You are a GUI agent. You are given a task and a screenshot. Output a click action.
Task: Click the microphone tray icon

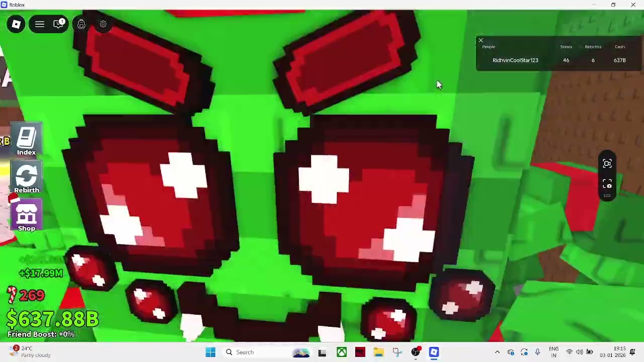[537, 352]
